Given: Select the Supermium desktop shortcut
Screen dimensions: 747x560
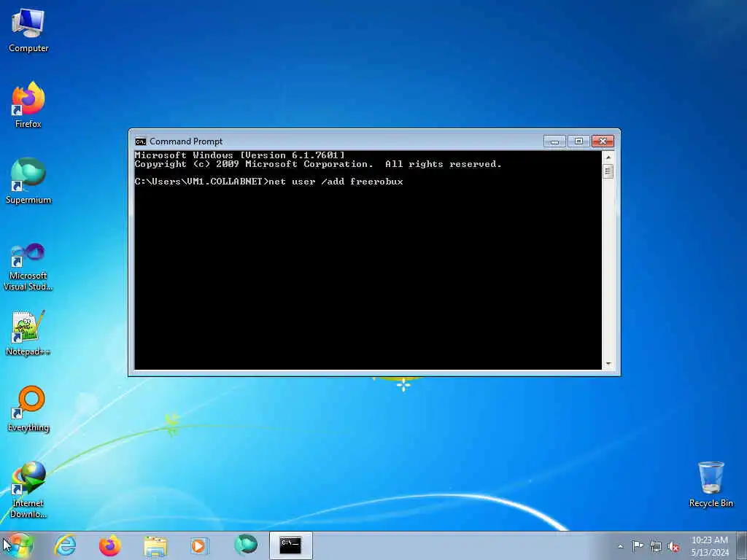Looking at the screenshot, I should click(x=28, y=181).
